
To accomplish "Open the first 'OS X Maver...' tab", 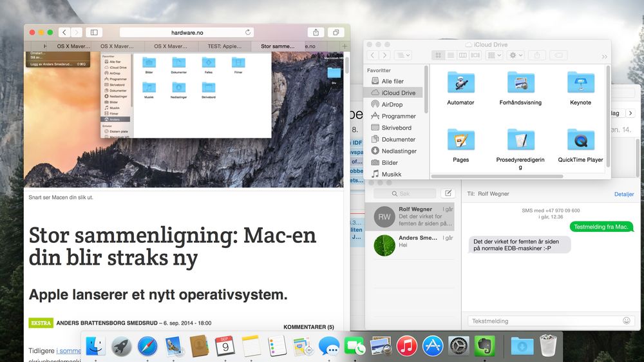I will point(72,46).
